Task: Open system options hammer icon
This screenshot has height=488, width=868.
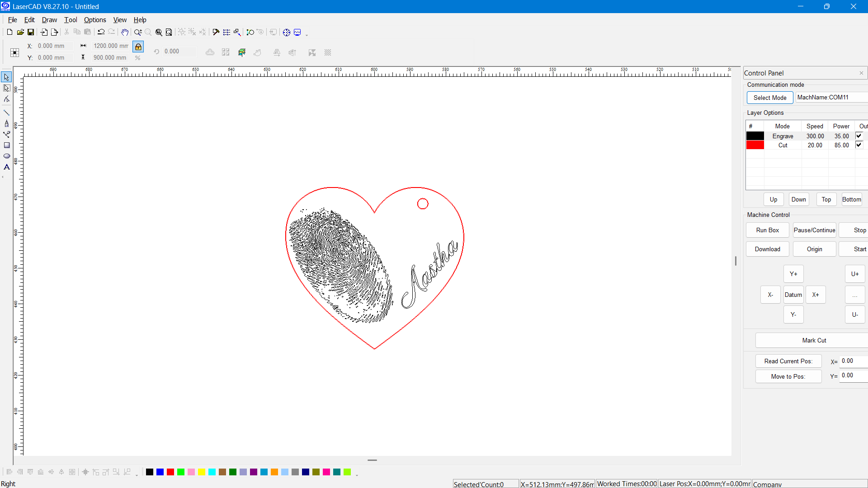Action: (x=216, y=32)
